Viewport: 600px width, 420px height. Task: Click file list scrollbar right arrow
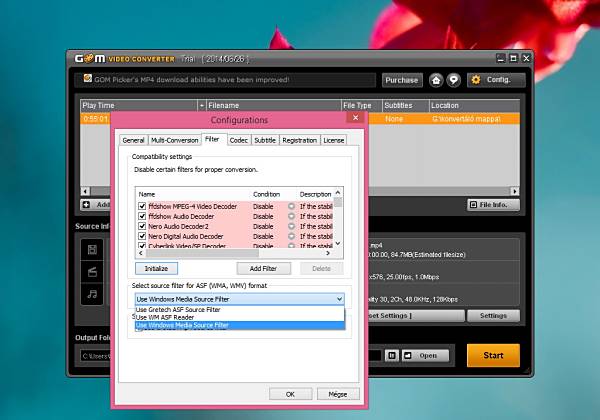pos(515,191)
